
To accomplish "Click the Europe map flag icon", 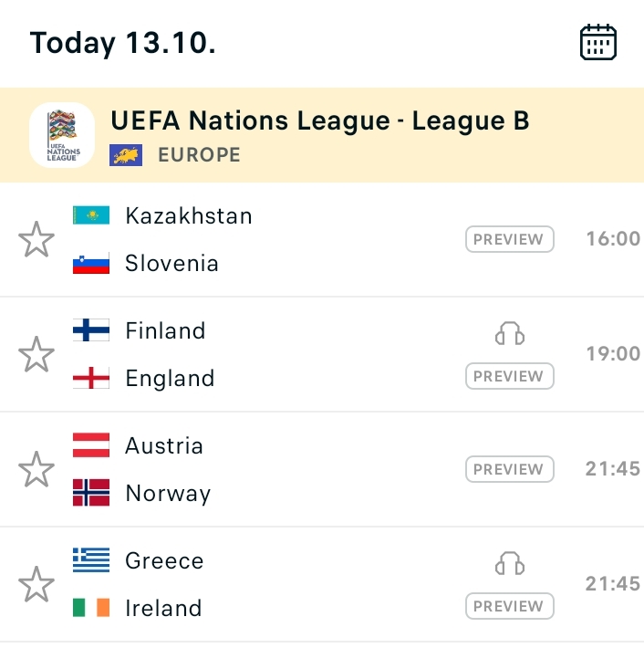I will tap(126, 155).
